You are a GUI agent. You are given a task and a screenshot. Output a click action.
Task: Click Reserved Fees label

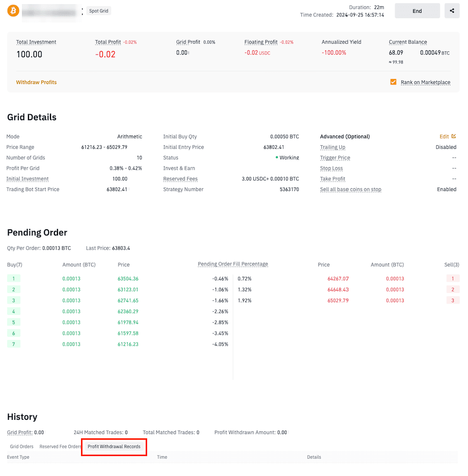click(180, 179)
